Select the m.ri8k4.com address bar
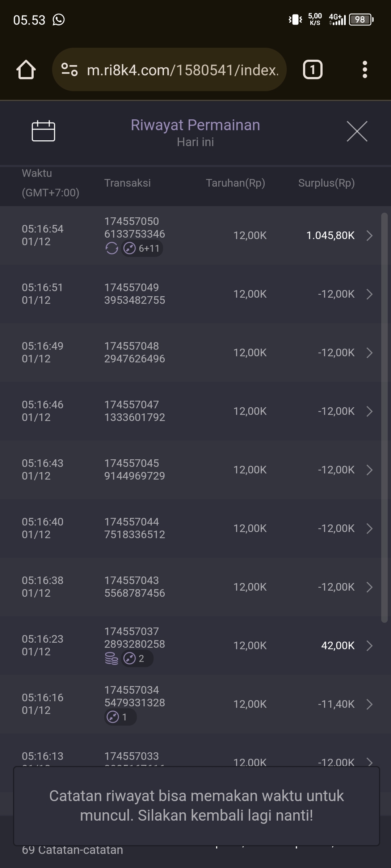Screen dimensions: 391x868 (183, 70)
